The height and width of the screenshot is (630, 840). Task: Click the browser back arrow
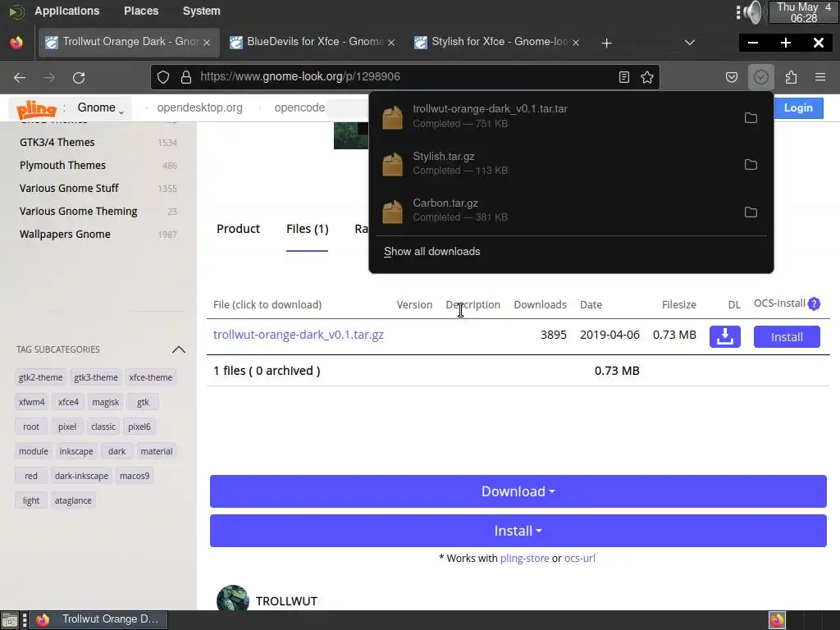pyautogui.click(x=20, y=78)
